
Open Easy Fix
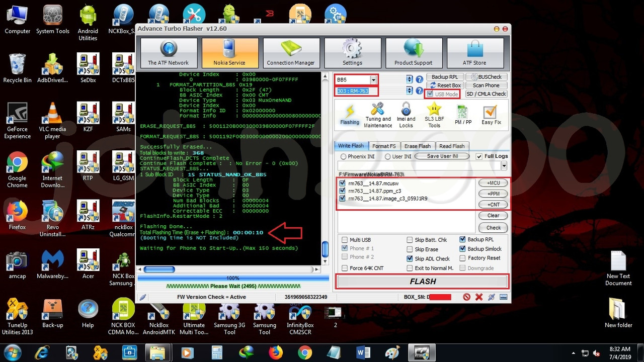(491, 115)
